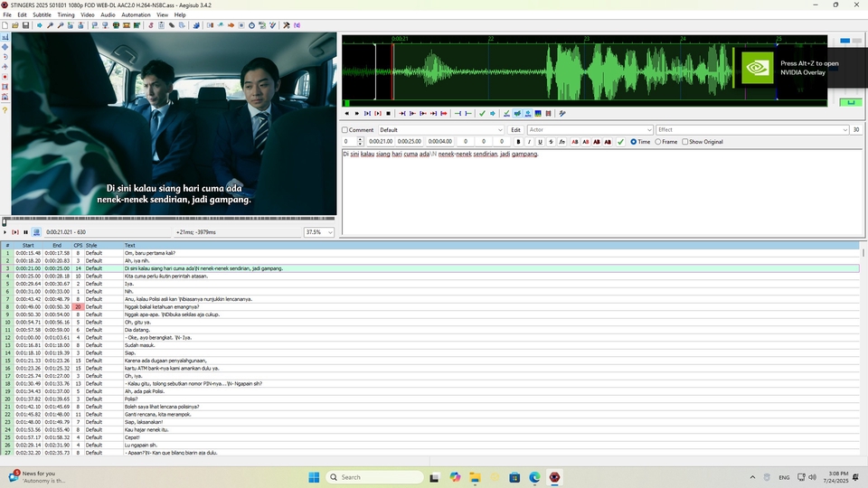This screenshot has height=488, width=868.
Task: Pause the video playback
Action: point(25,232)
